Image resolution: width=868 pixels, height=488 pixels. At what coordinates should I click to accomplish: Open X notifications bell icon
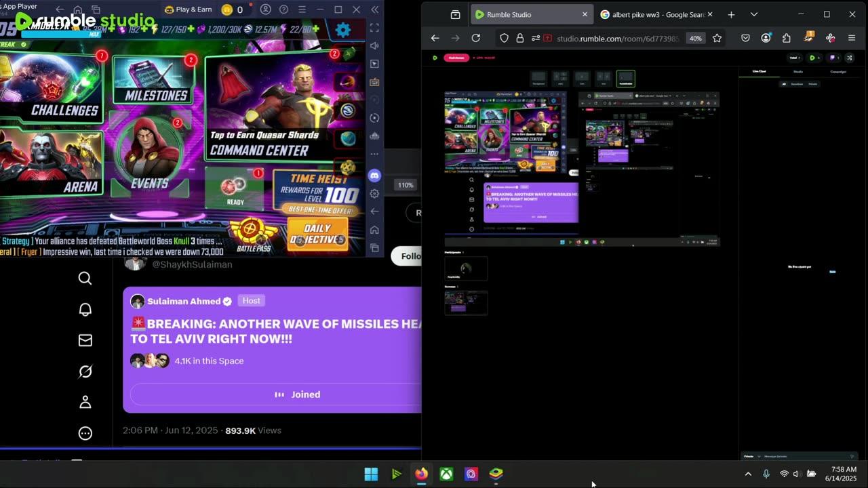coord(85,310)
